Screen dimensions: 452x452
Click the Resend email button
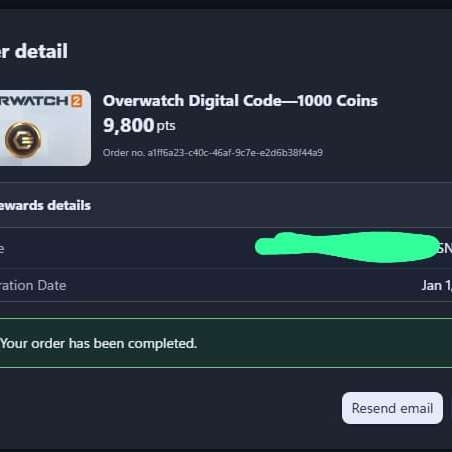392,408
